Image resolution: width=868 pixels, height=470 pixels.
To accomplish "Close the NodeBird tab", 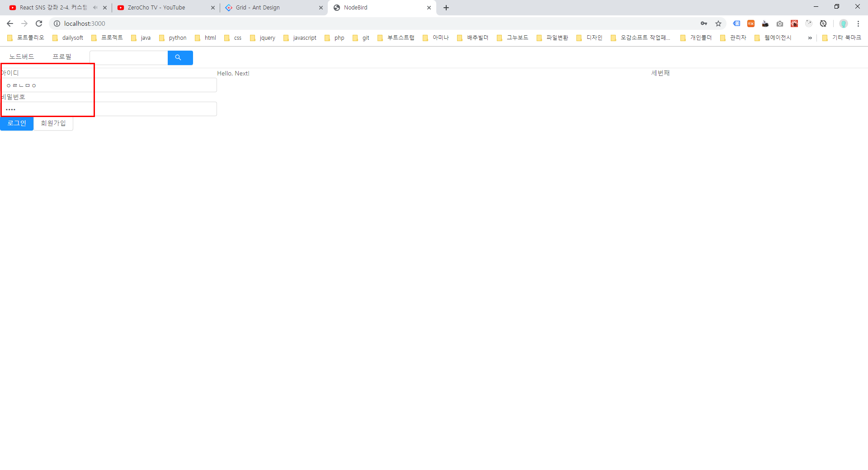I will [429, 8].
